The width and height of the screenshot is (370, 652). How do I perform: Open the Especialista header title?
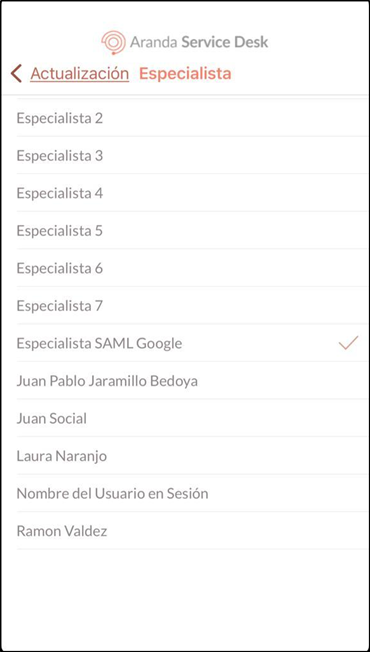click(x=185, y=74)
